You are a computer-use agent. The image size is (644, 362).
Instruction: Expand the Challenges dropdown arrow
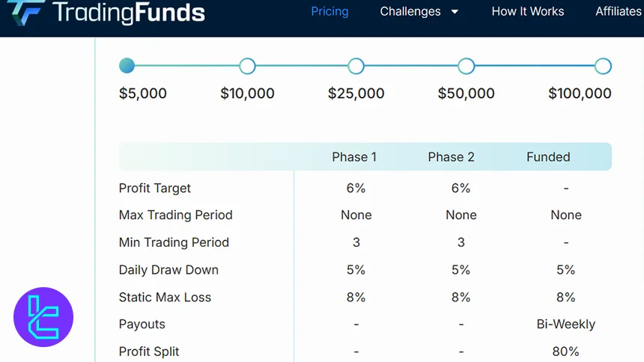point(455,12)
